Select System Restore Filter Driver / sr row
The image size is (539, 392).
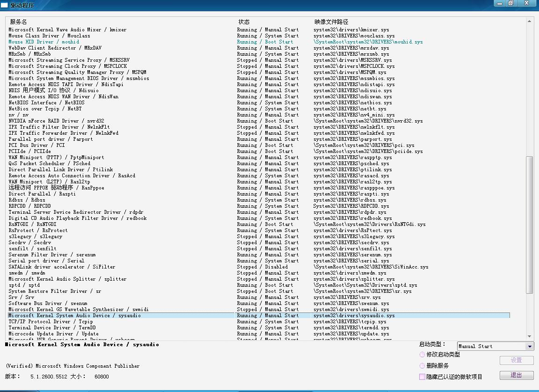pos(259,291)
